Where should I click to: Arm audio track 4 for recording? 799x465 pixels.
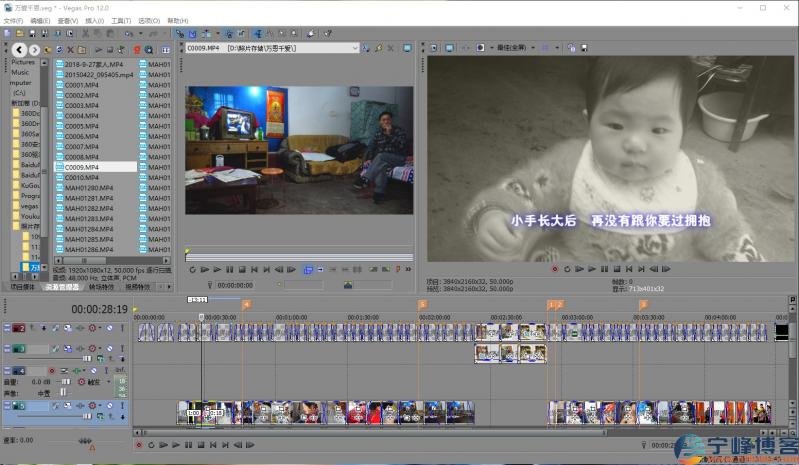[51, 371]
